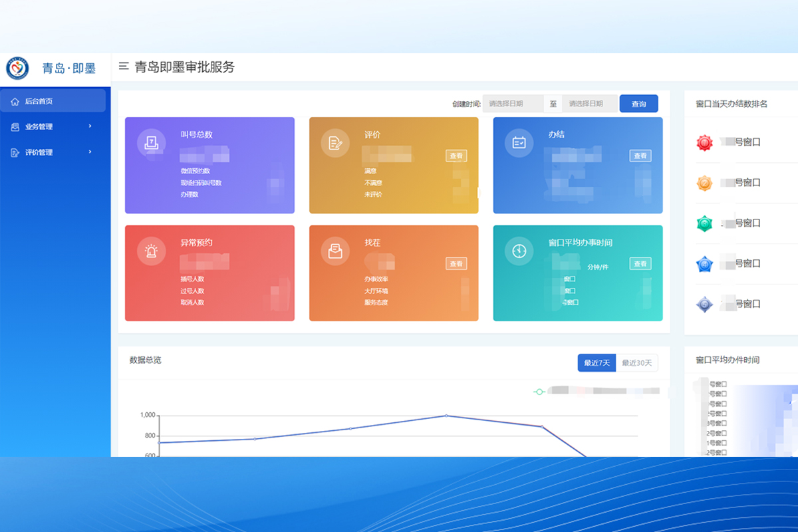Image resolution: width=798 pixels, height=532 pixels.
Task: Click the 异常预约 alarm icon
Action: coord(152,251)
